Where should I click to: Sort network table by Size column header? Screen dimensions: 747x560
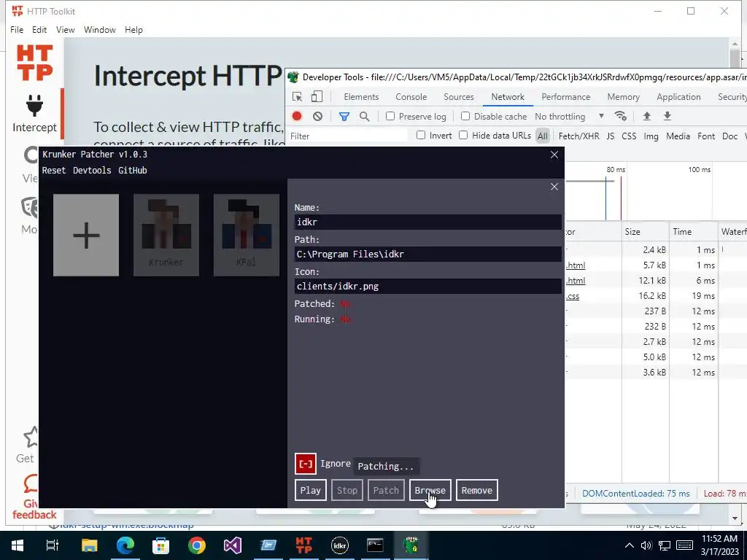(x=645, y=231)
